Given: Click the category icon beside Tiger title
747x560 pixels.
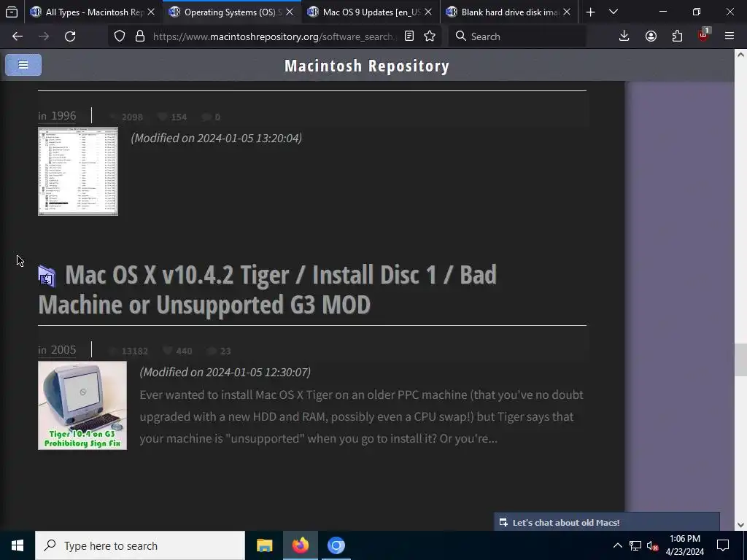Looking at the screenshot, I should tap(47, 276).
